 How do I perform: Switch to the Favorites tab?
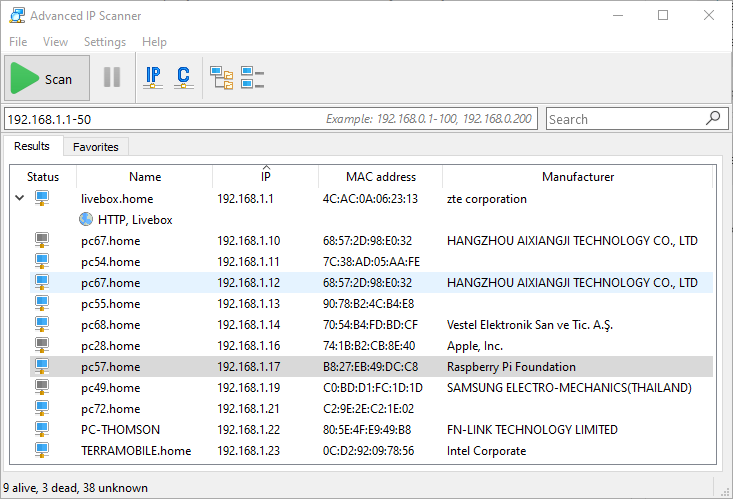[x=96, y=147]
